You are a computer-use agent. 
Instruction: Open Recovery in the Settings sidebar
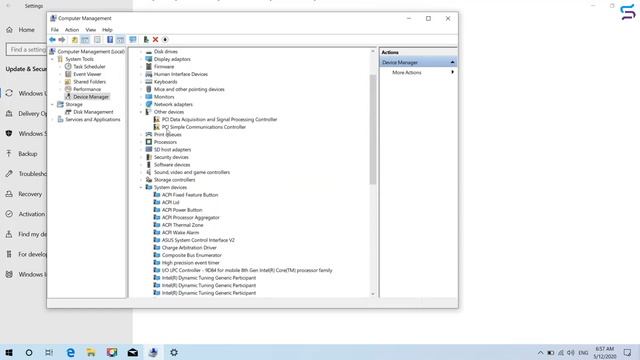coord(29,194)
